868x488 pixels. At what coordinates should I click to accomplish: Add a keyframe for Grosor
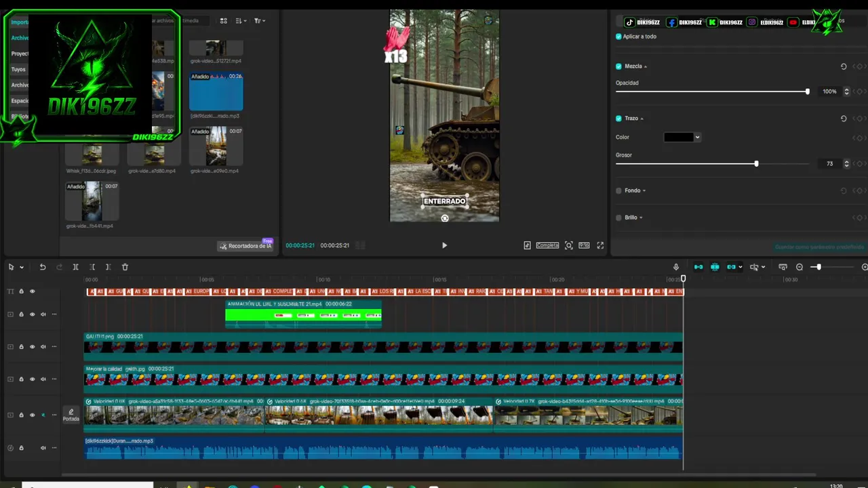(x=859, y=164)
